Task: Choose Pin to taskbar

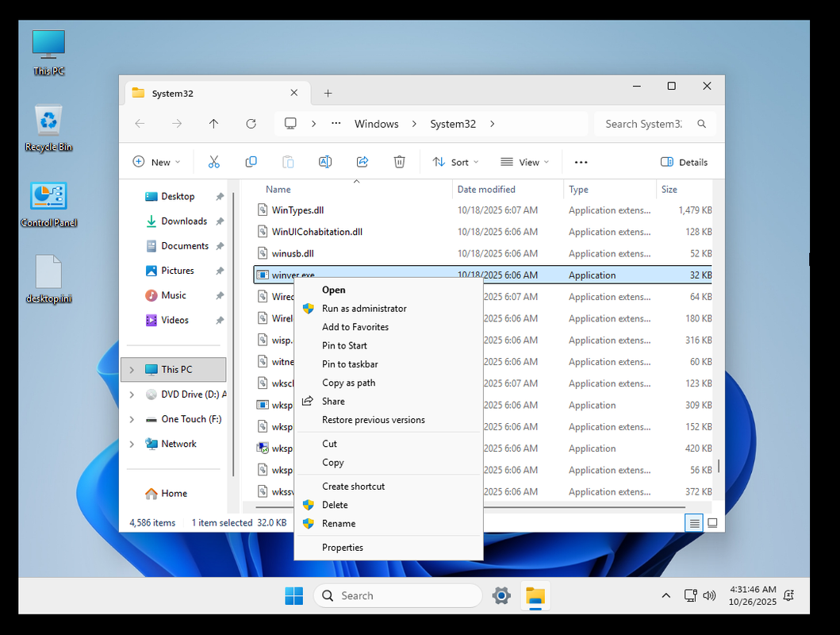Action: pos(389,364)
